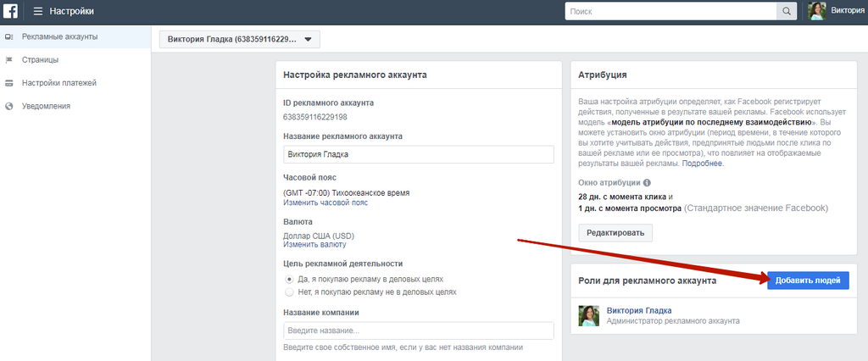Click the Добавить людей button
The image size is (868, 361).
808,280
